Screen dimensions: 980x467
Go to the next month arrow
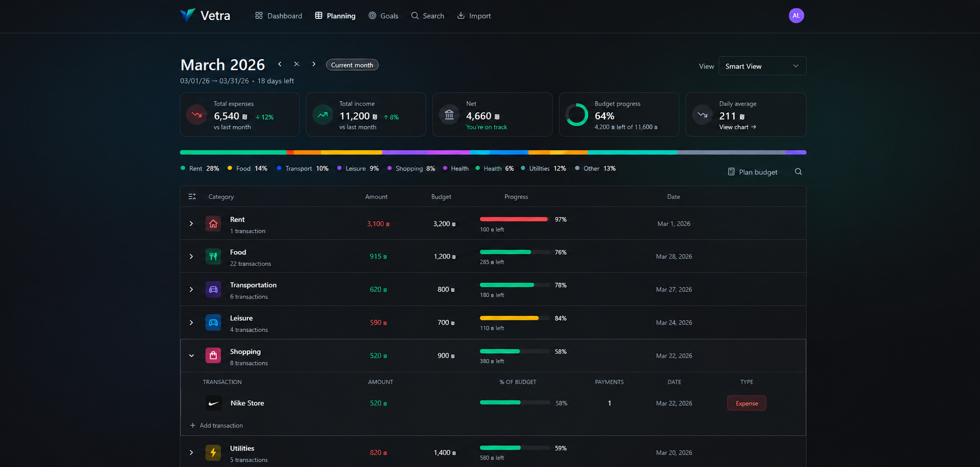point(314,64)
